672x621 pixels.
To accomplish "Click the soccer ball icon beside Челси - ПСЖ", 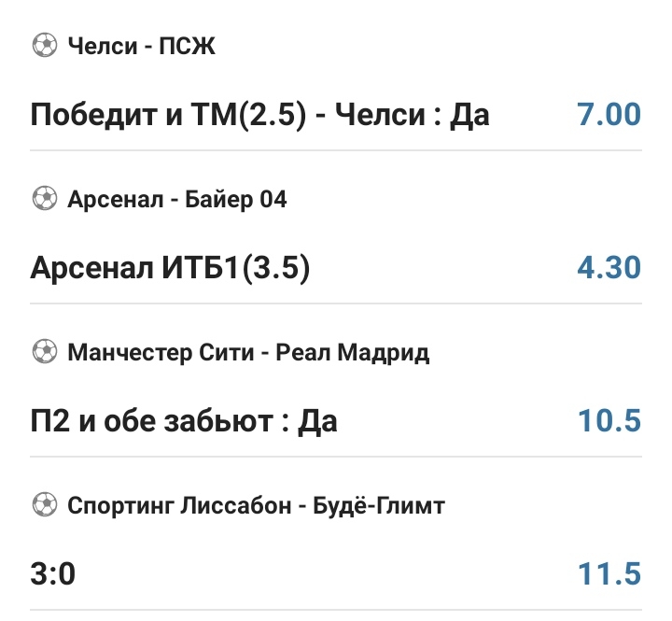I will (44, 44).
